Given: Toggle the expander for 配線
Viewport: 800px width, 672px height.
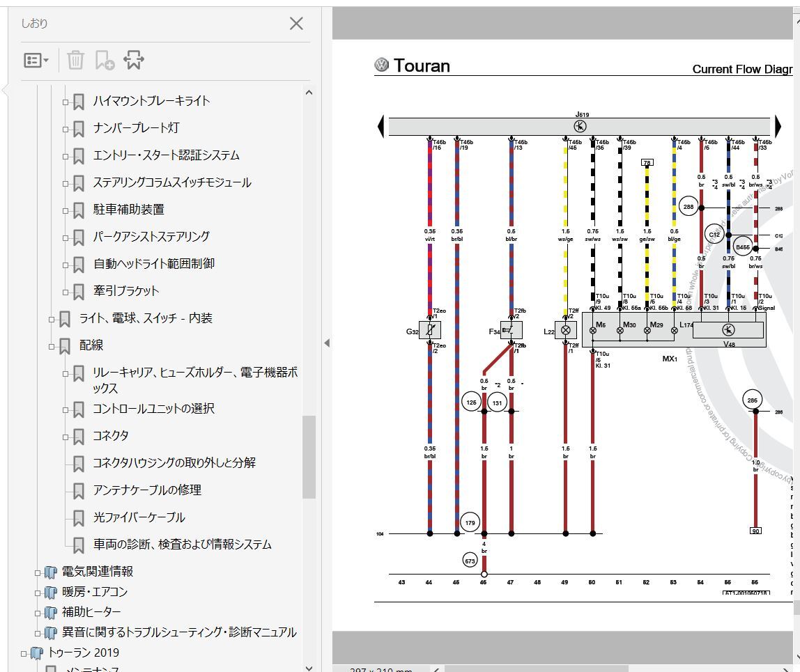Looking at the screenshot, I should point(52,347).
